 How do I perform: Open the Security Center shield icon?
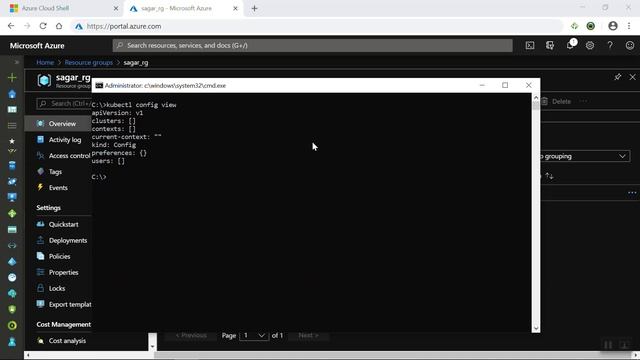(12, 309)
